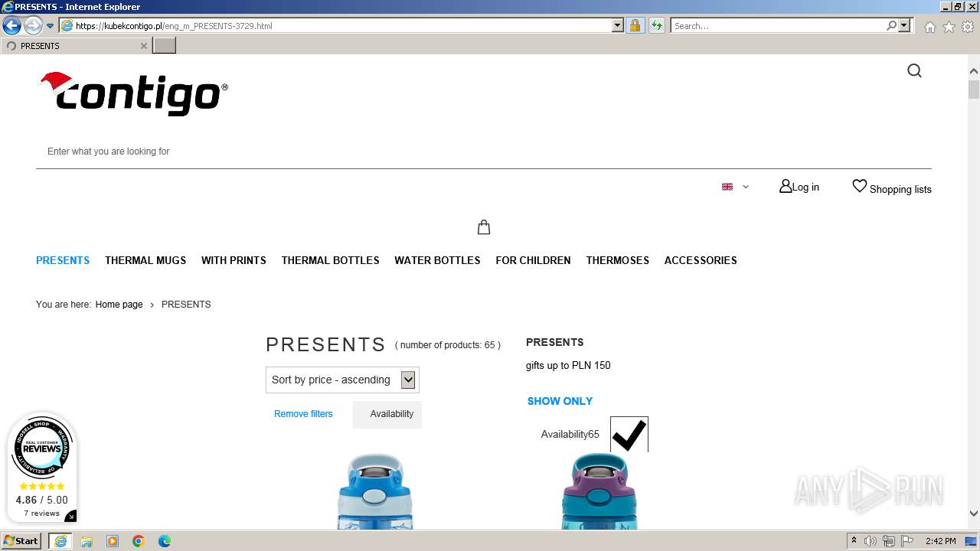
Task: Click the purple-teal kids bottle thumbnail
Action: (599, 491)
